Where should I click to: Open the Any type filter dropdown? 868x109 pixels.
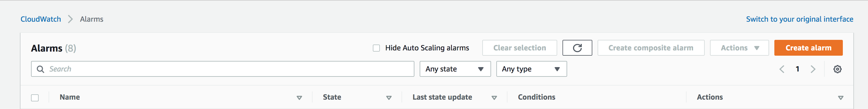tap(531, 69)
